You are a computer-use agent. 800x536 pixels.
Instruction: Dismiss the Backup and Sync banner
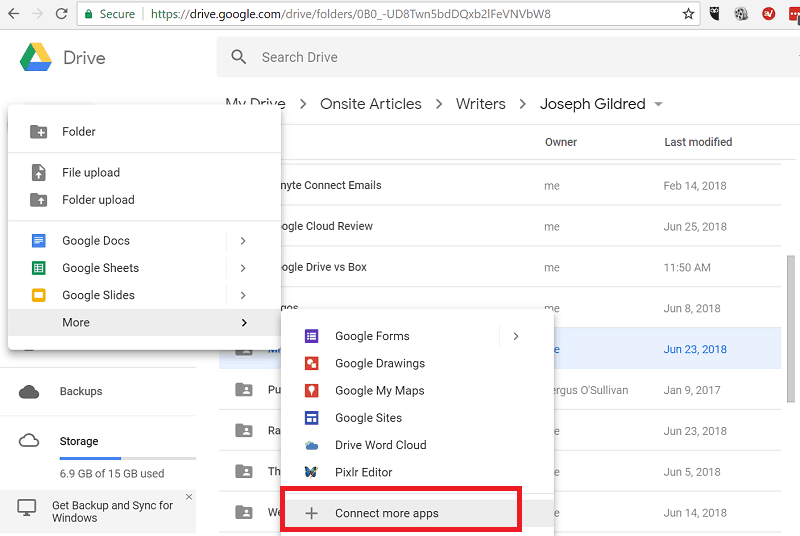[189, 497]
